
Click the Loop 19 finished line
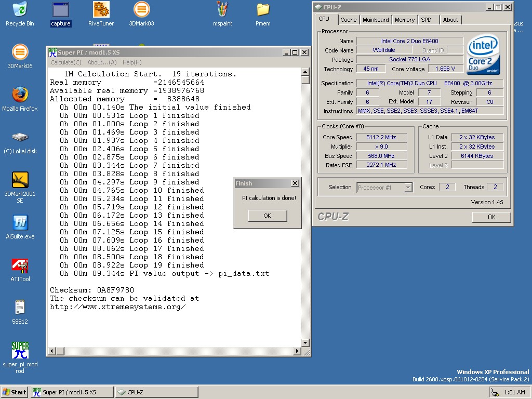click(x=131, y=265)
